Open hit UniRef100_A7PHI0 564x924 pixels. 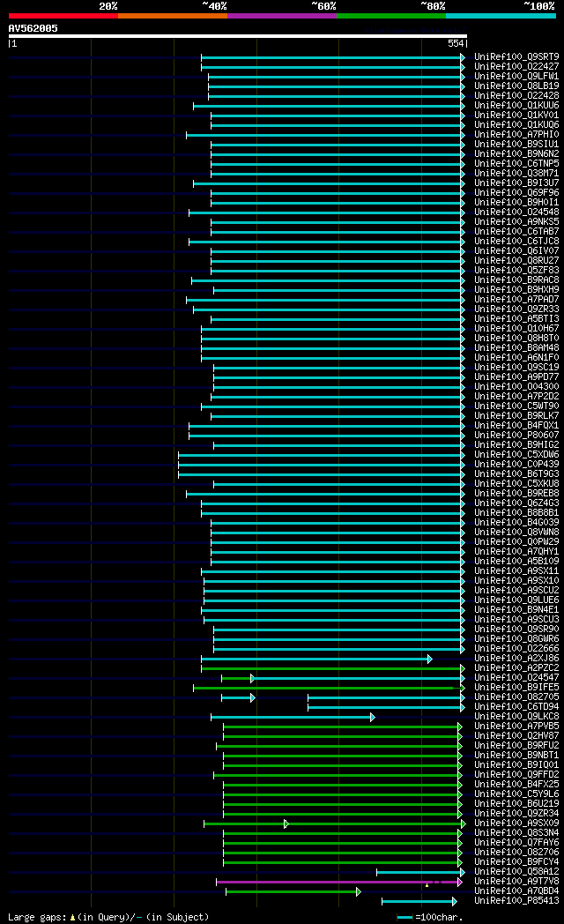pyautogui.click(x=516, y=134)
